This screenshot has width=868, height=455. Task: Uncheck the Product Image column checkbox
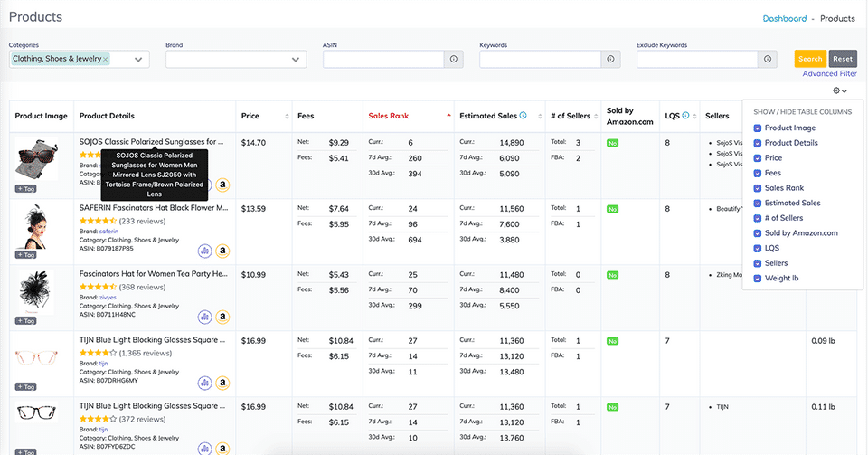click(x=758, y=128)
